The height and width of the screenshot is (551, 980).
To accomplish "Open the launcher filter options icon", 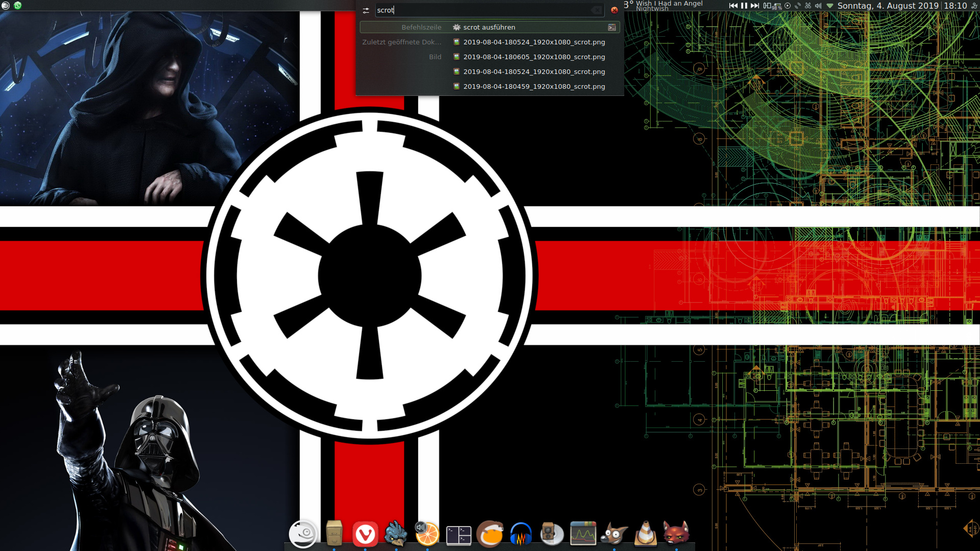I will pos(366,10).
